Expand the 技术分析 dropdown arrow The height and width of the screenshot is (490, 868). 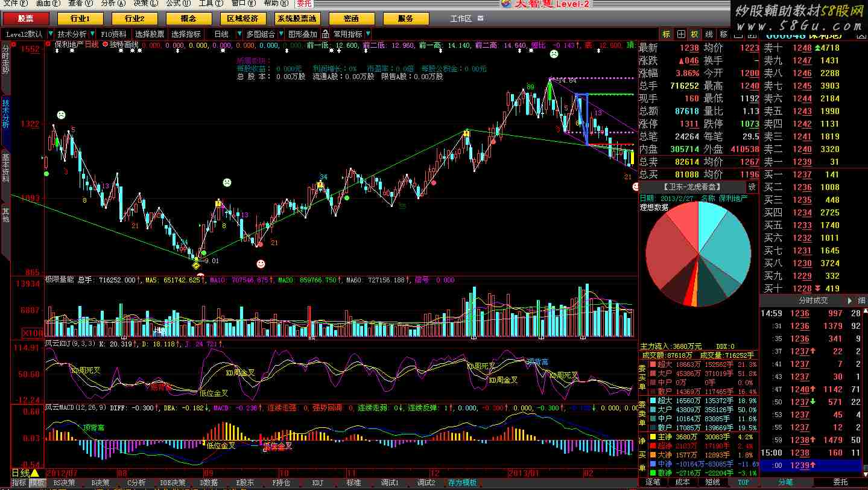point(92,34)
